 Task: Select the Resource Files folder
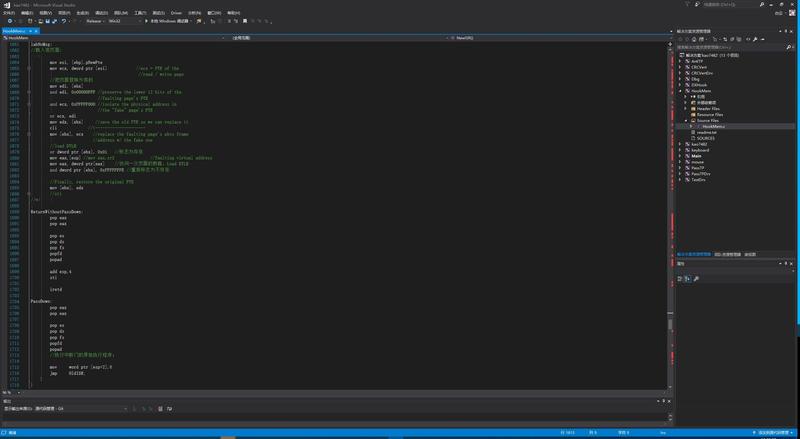(x=709, y=115)
